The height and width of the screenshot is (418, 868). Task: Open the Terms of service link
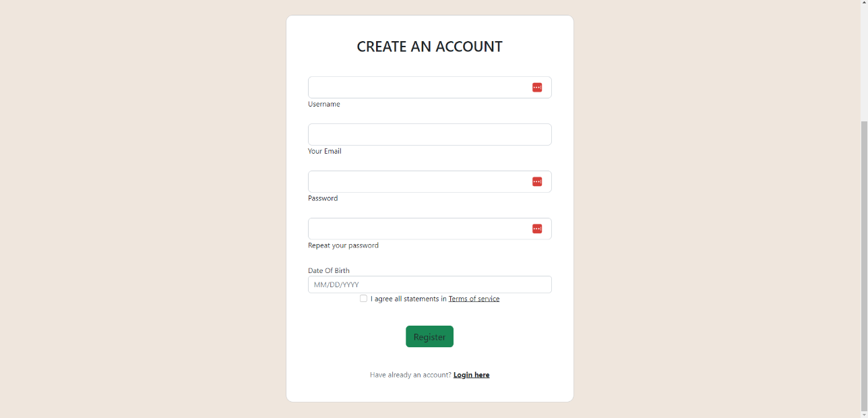pyautogui.click(x=474, y=299)
